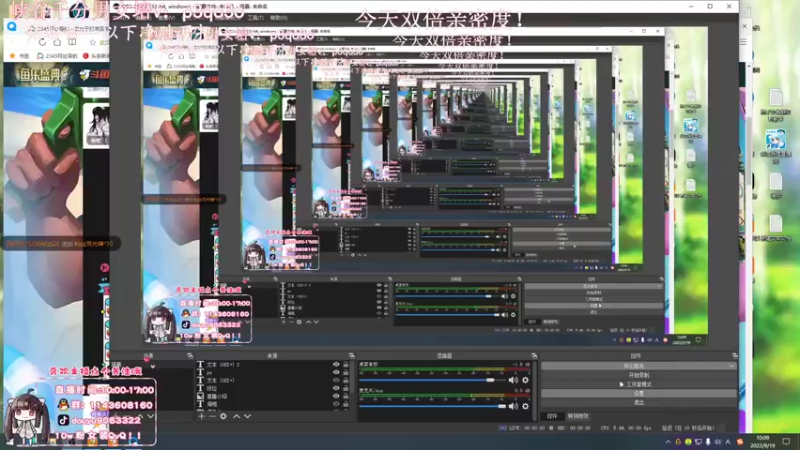
Task: Click the taskbar microphone tray icon
Action: [708, 442]
